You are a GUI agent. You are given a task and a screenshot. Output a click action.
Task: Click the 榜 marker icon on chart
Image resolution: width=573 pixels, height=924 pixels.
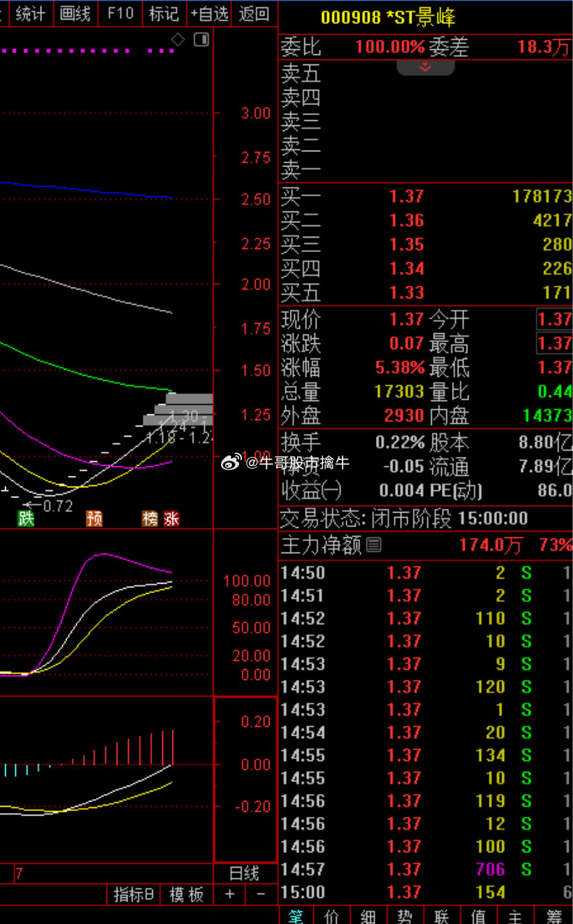(151, 518)
